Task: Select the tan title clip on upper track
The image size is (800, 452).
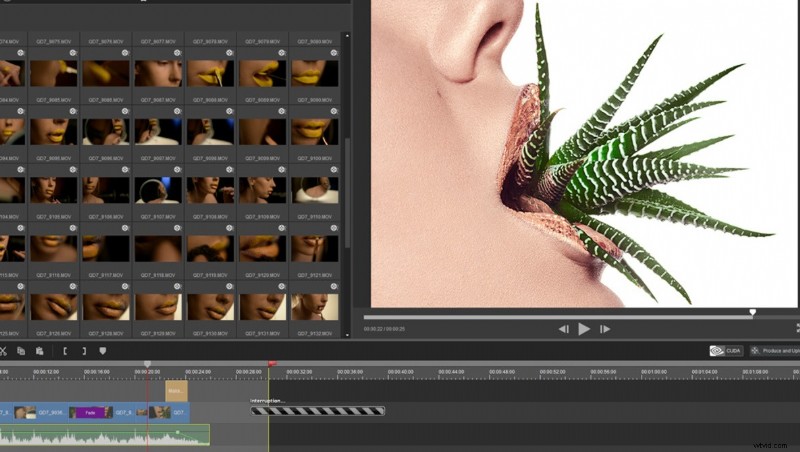Action: [176, 391]
